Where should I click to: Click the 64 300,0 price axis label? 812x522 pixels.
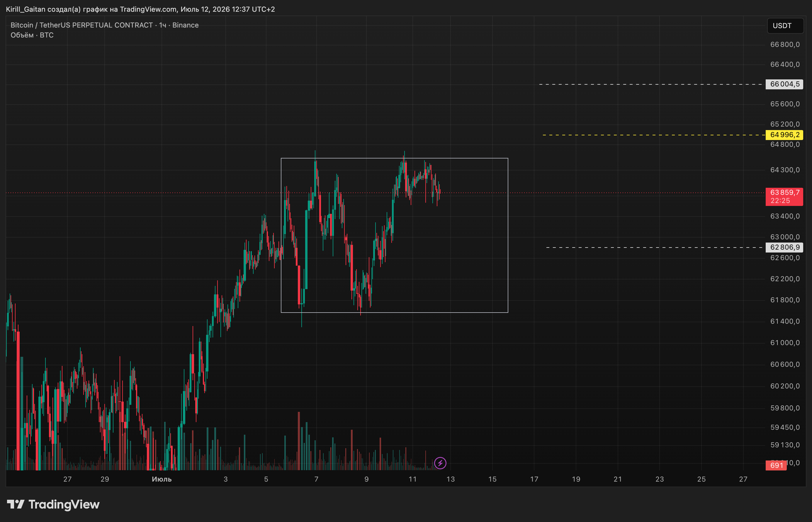785,170
